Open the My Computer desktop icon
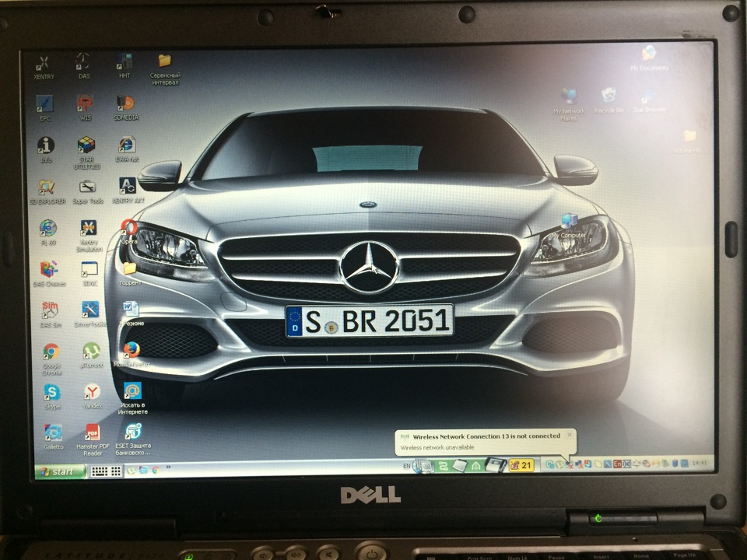The height and width of the screenshot is (560, 747). 571,226
